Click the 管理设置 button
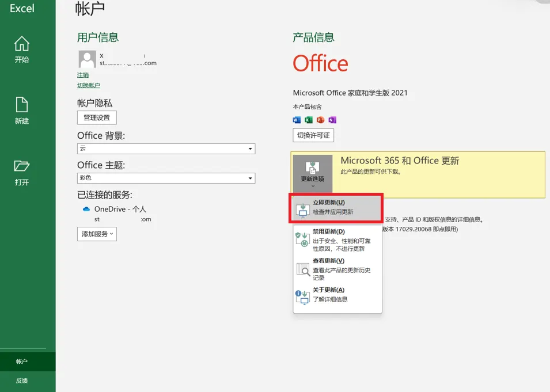 tap(97, 117)
